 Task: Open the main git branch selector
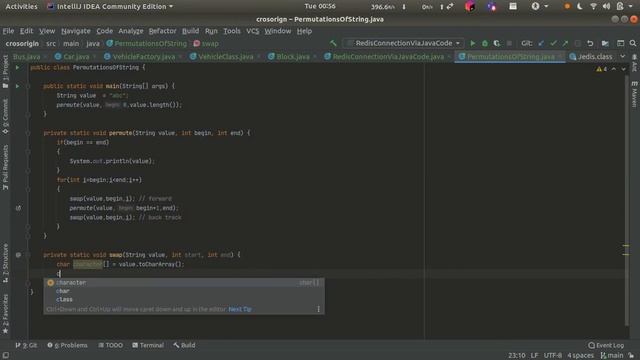(612, 355)
